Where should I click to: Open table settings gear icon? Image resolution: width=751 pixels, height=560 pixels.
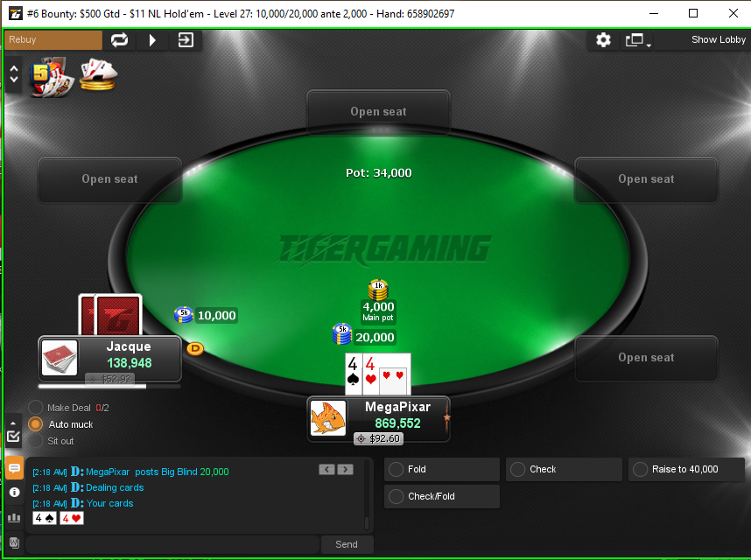point(603,39)
